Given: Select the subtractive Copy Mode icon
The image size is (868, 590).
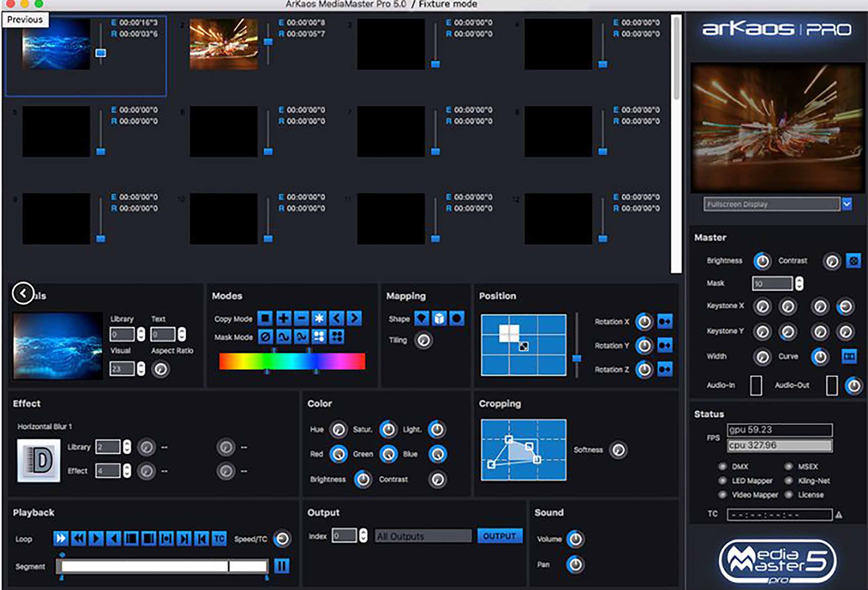Looking at the screenshot, I should (x=302, y=318).
